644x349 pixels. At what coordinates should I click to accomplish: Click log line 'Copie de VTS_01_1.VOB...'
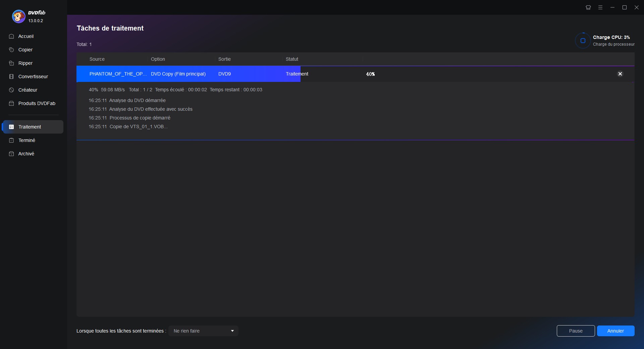click(x=128, y=127)
